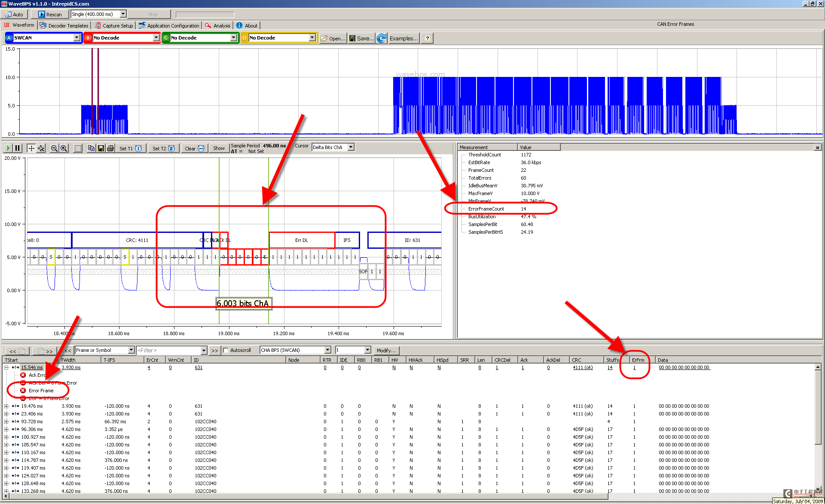The height and width of the screenshot is (504, 825).
Task: Click the 4111 (ok) CRC link in first row
Action: (583, 367)
